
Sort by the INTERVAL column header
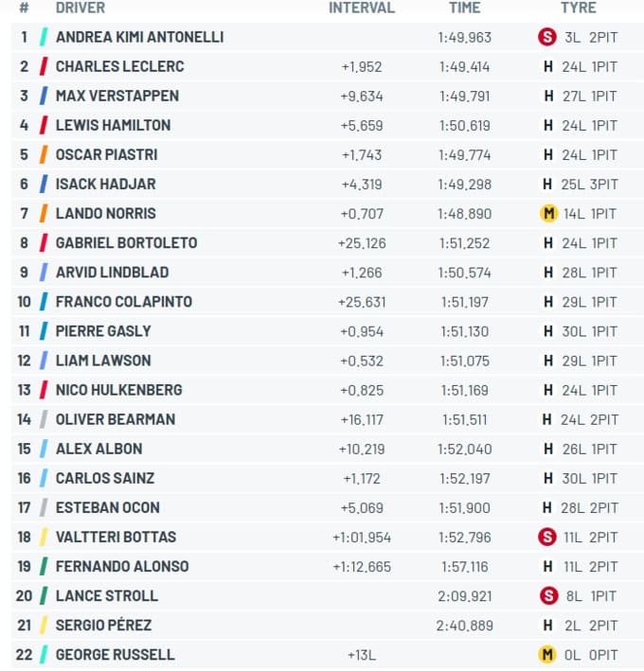point(362,8)
